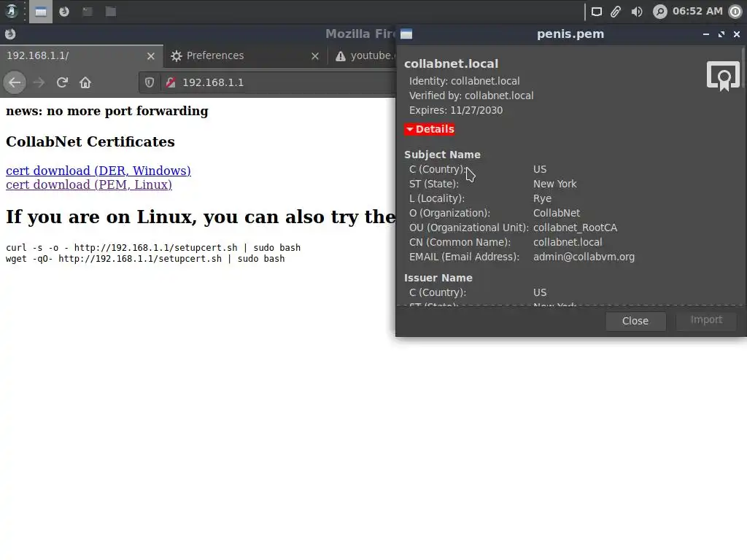Close the 192.168.1.1/ tab
Image resolution: width=747 pixels, height=560 pixels.
coord(151,56)
